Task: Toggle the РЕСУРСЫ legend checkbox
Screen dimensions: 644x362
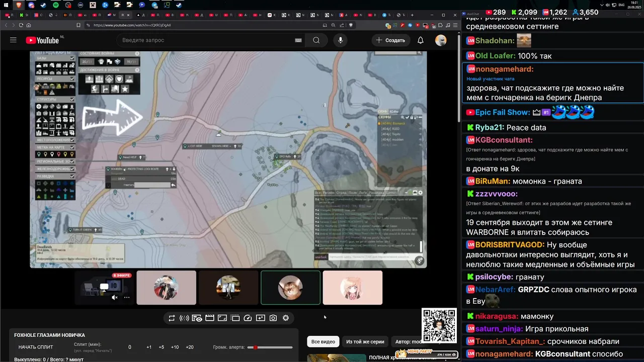Action: [x=72, y=79]
